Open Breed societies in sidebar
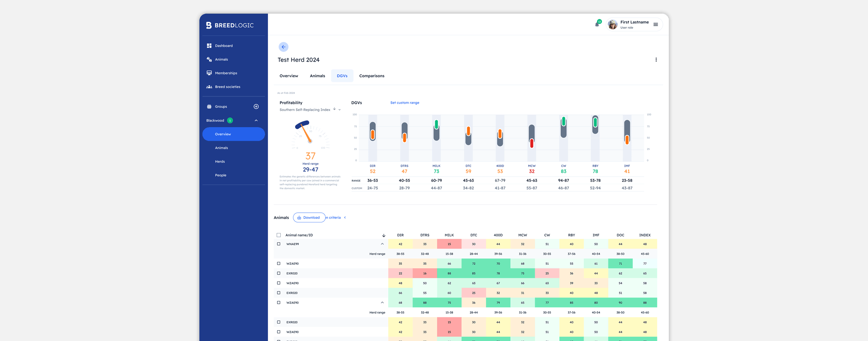 point(227,87)
